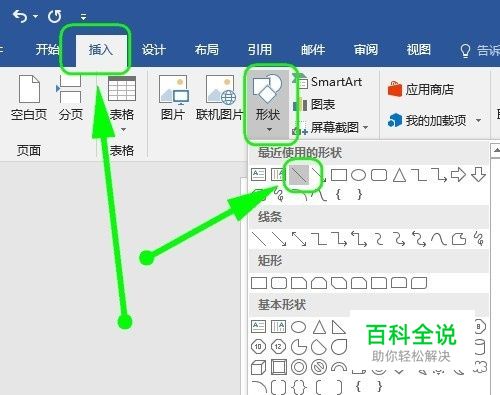The height and width of the screenshot is (395, 500).
Task: Pick Right Triangle in 基本形状
Action: click(338, 327)
